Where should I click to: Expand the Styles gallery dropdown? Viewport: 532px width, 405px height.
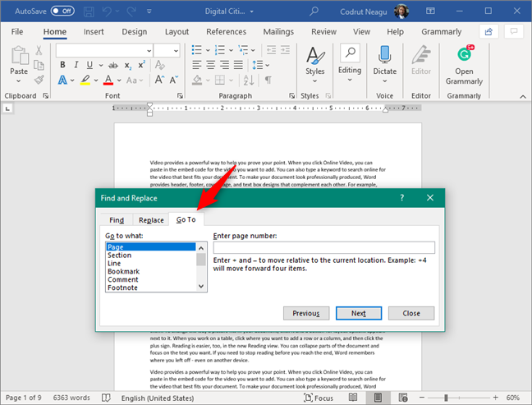(314, 81)
